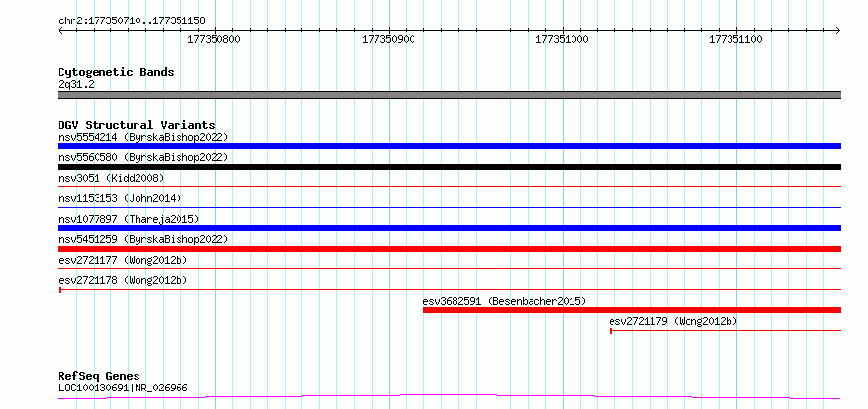Click the 177350800 ruler position label
This screenshot has height=409, width=868.
pyautogui.click(x=215, y=39)
